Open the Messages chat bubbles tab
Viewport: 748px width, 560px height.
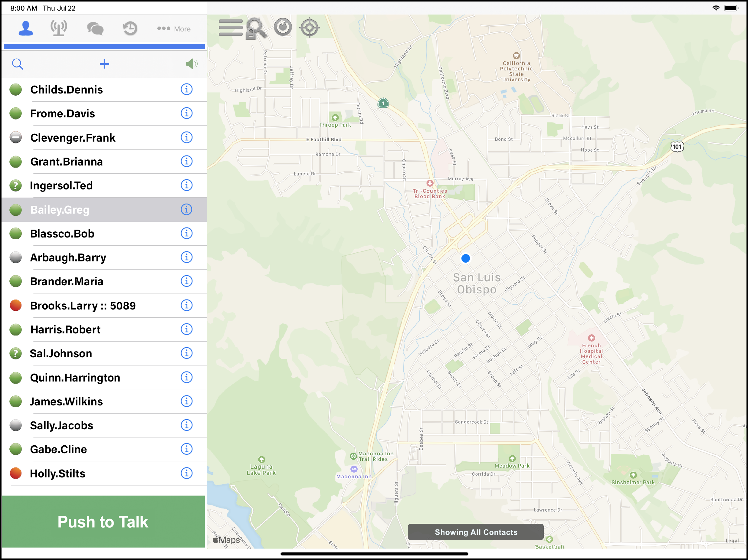[95, 28]
